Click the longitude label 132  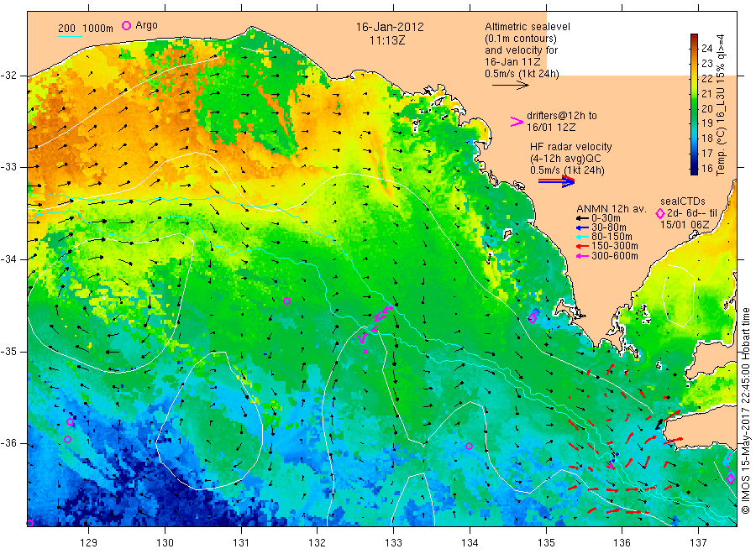(318, 543)
